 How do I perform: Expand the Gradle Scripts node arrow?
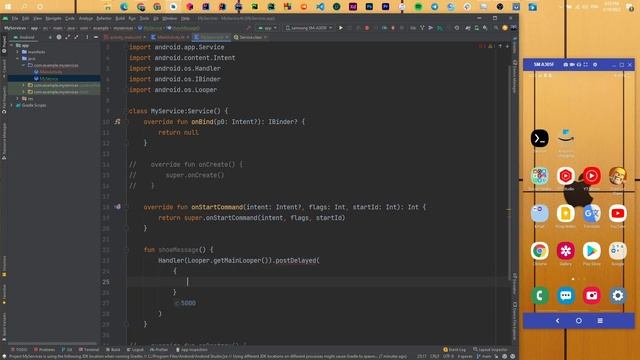pos(11,105)
